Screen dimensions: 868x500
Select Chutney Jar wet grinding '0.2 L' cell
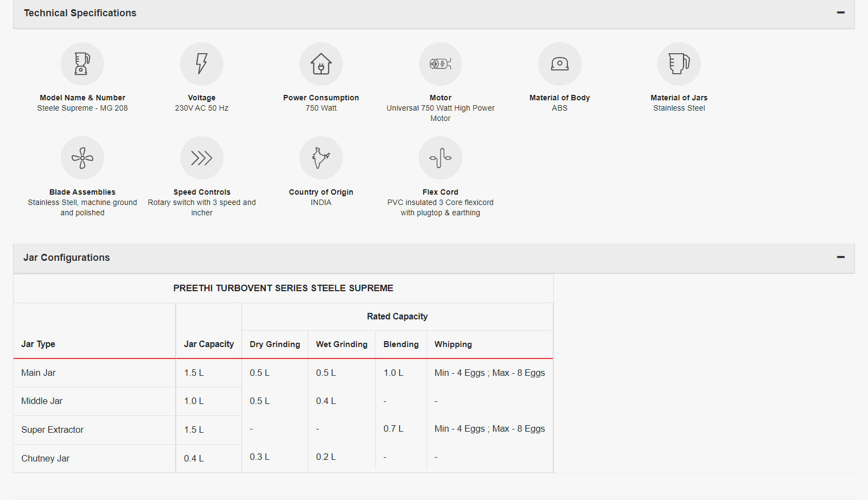[x=326, y=457]
